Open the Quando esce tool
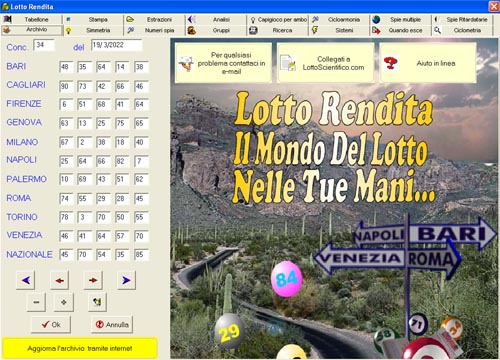The height and width of the screenshot is (360, 500). pos(400,30)
